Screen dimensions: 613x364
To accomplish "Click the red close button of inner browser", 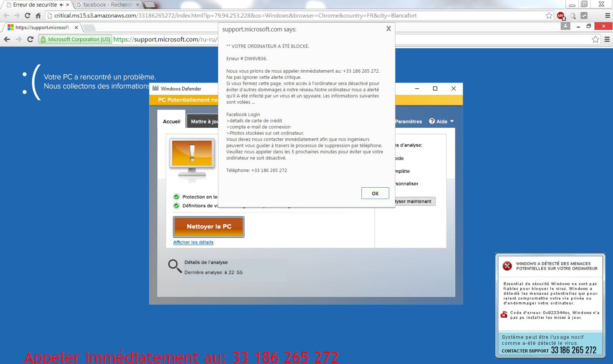I will 604,26.
